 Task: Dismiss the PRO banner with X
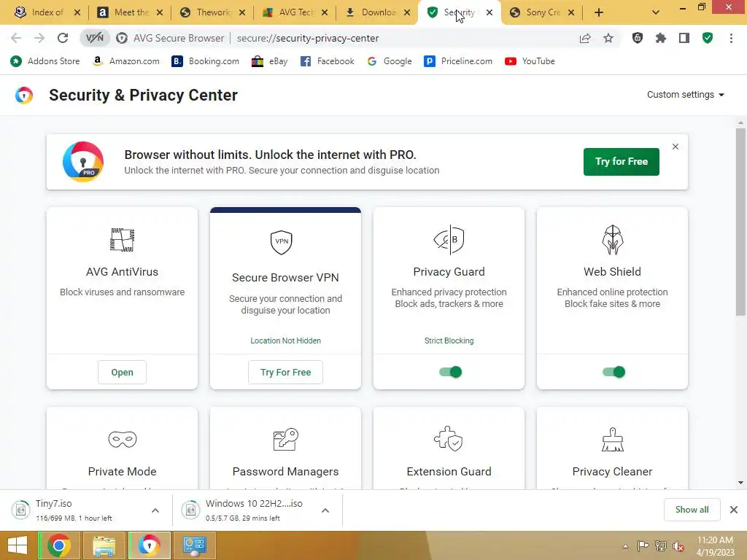click(x=675, y=147)
